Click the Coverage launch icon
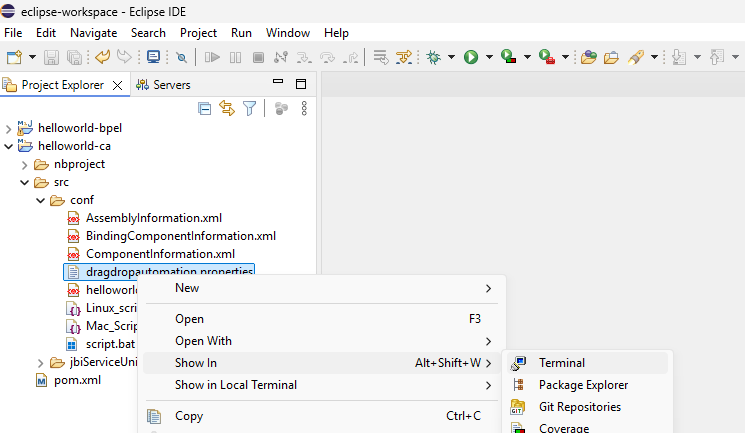 pyautogui.click(x=508, y=57)
